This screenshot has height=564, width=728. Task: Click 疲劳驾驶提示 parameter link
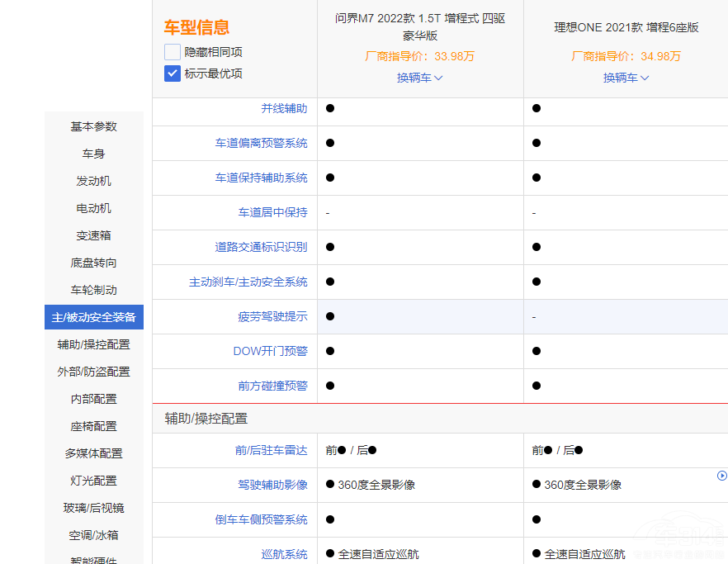click(272, 316)
